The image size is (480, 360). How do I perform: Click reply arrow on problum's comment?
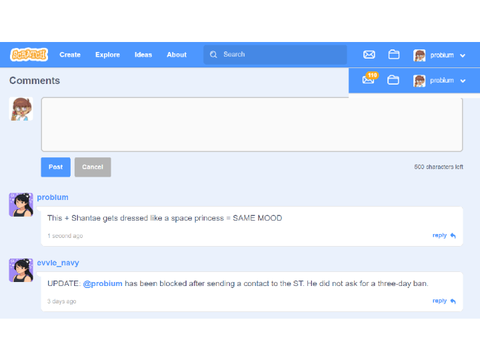tap(453, 236)
